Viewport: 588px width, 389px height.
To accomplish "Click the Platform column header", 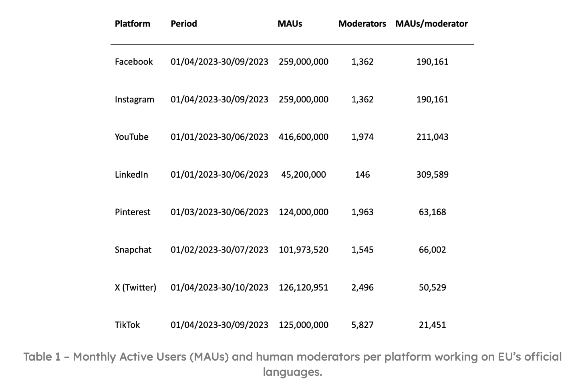I will (x=132, y=24).
